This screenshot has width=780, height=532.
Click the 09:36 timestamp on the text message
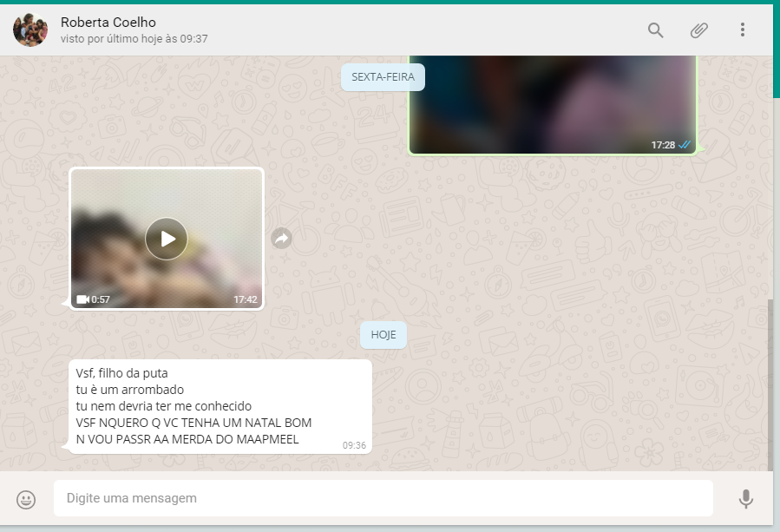pos(354,445)
